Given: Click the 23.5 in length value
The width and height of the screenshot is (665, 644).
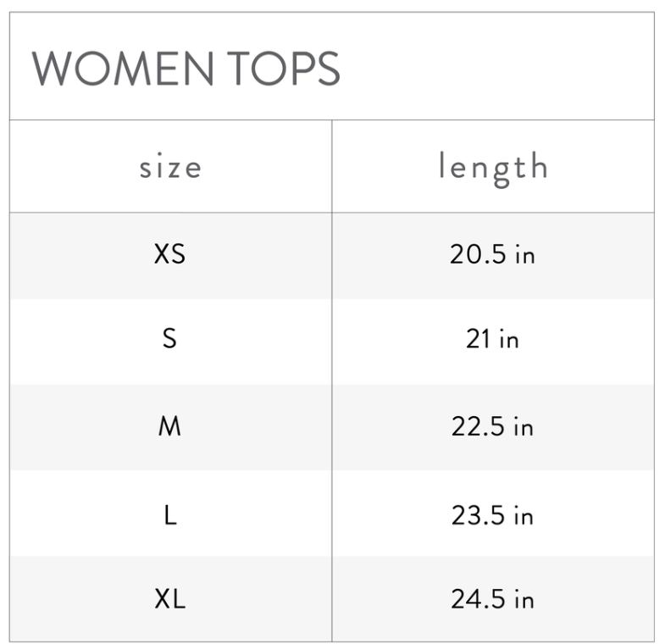Looking at the screenshot, I should coord(492,514).
